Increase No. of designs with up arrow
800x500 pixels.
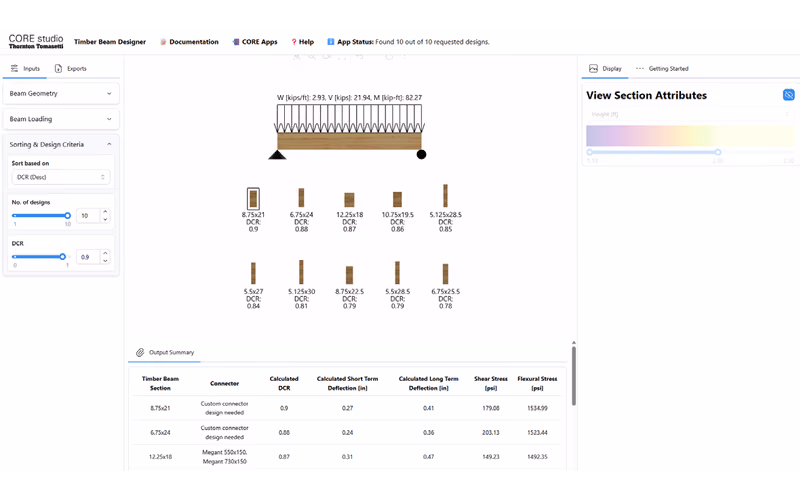click(105, 212)
